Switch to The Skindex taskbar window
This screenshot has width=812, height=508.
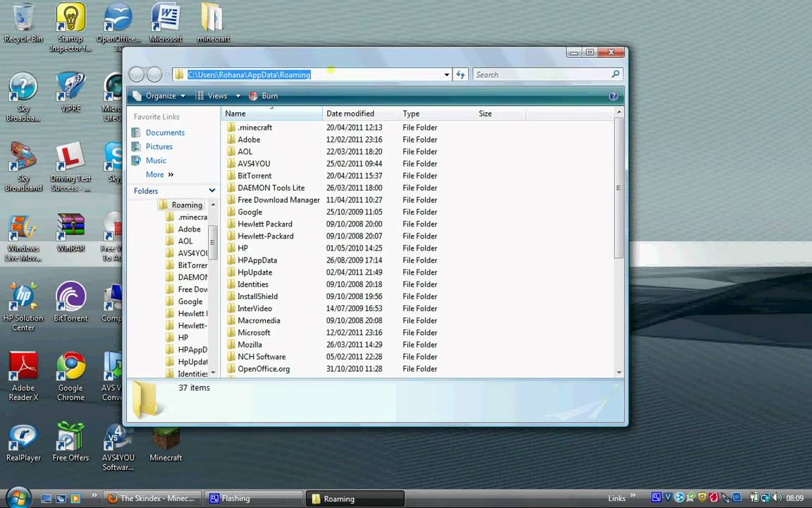[152, 499]
